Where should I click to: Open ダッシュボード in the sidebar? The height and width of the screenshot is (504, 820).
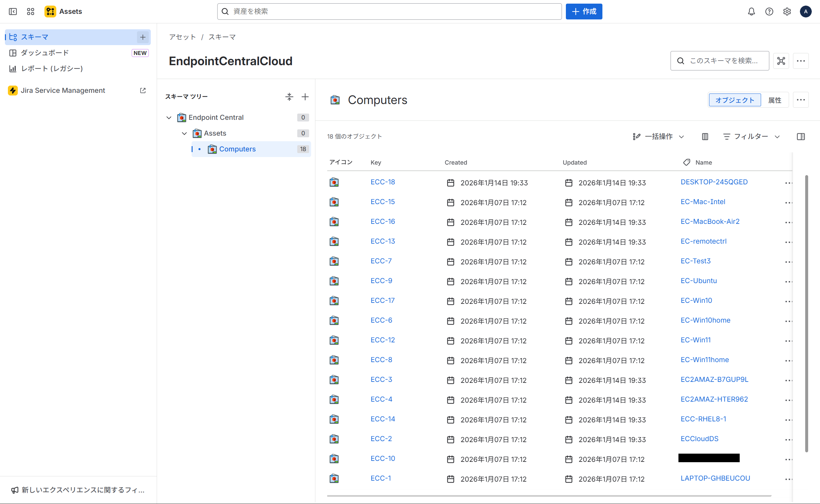tap(45, 53)
